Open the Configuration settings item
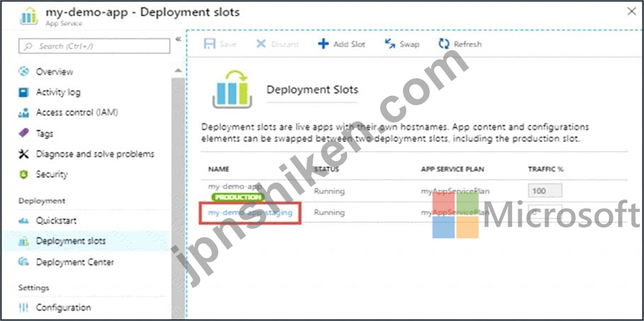Screen dimensions: 644x321 [63, 308]
